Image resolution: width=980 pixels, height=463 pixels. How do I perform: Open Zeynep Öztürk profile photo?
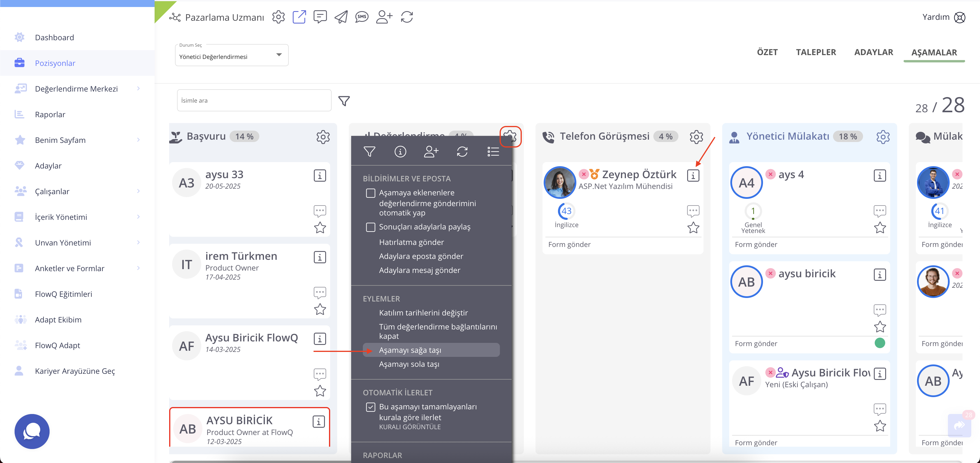pos(560,183)
